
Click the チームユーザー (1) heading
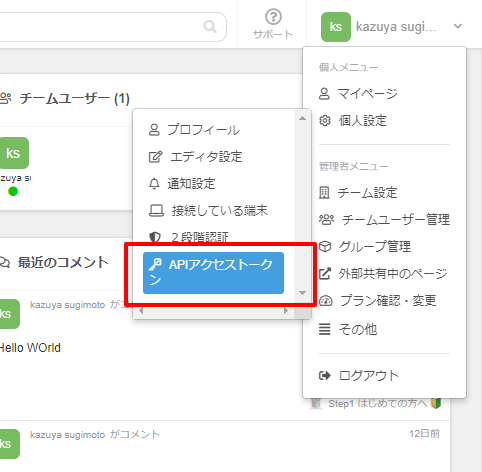click(x=75, y=99)
